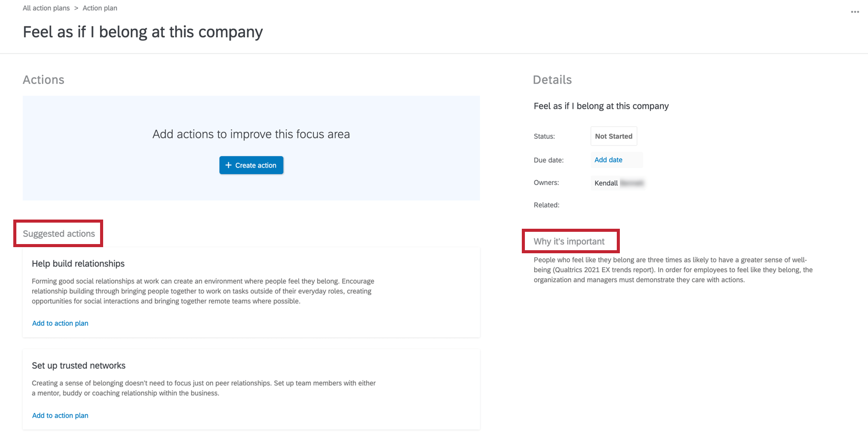Add Help build relationships to action plan
The width and height of the screenshot is (868, 434).
60,323
